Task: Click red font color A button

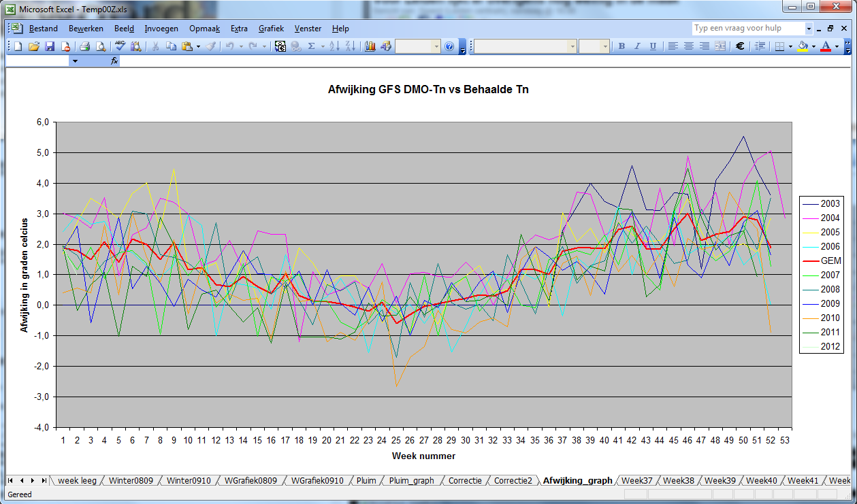Action: coord(826,46)
